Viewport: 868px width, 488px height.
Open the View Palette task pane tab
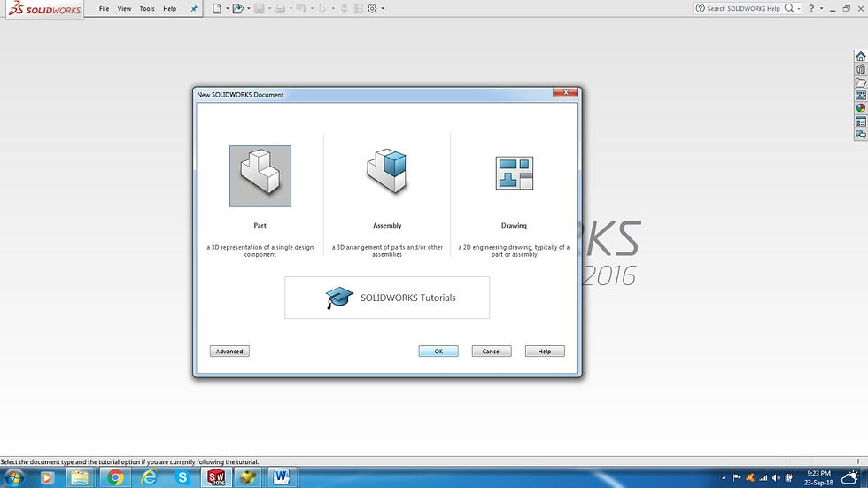coord(861,95)
